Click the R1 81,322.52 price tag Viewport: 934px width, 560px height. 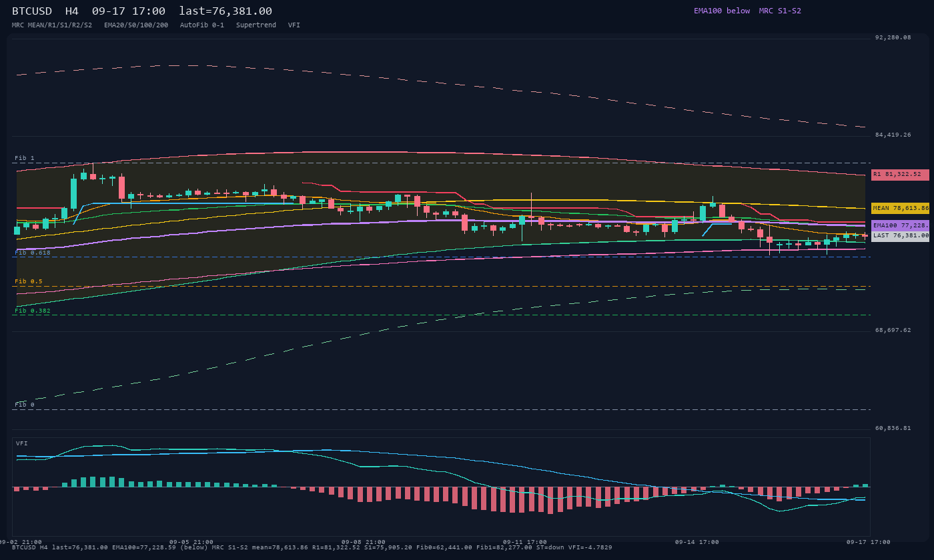click(900, 175)
